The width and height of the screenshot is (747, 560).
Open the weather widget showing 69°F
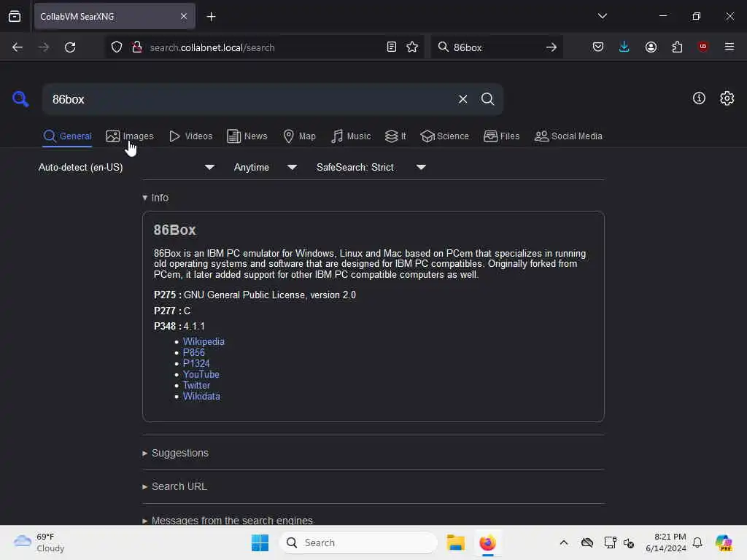pyautogui.click(x=39, y=542)
